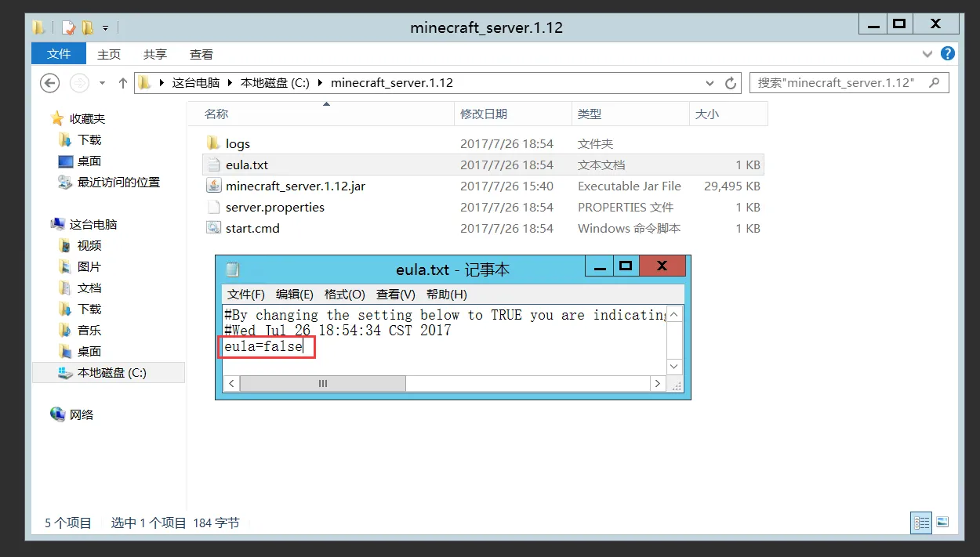Click Notepad horizontal scrollbar thumb

(x=322, y=384)
